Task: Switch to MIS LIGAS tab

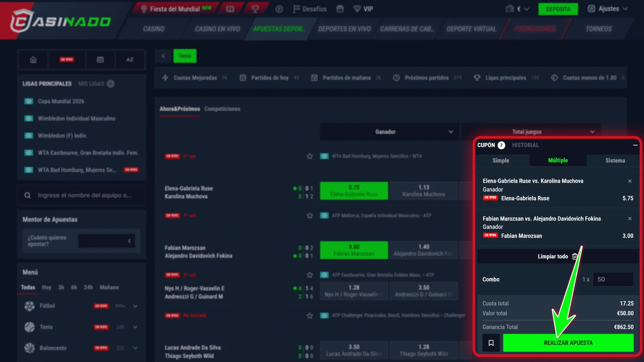Action: point(96,84)
